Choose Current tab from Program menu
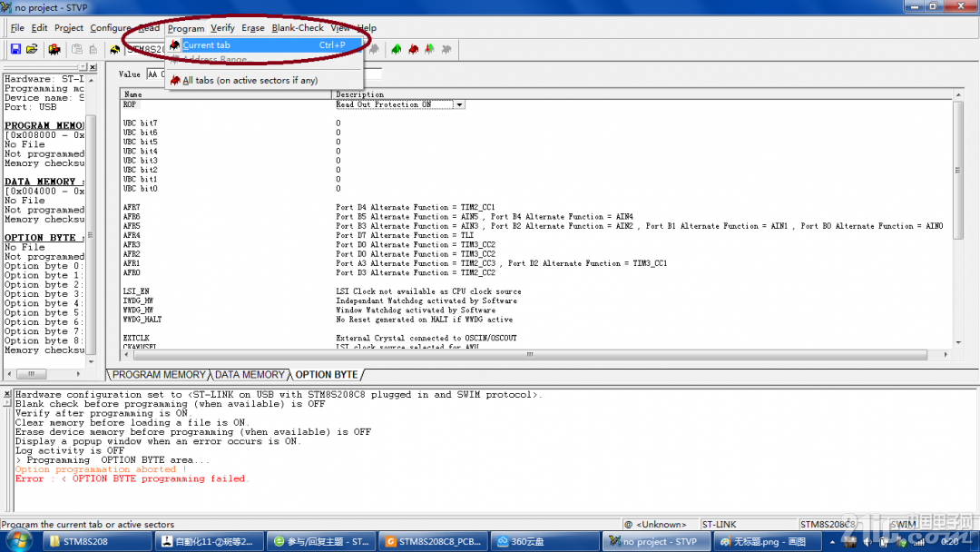This screenshot has width=980, height=552. point(265,45)
